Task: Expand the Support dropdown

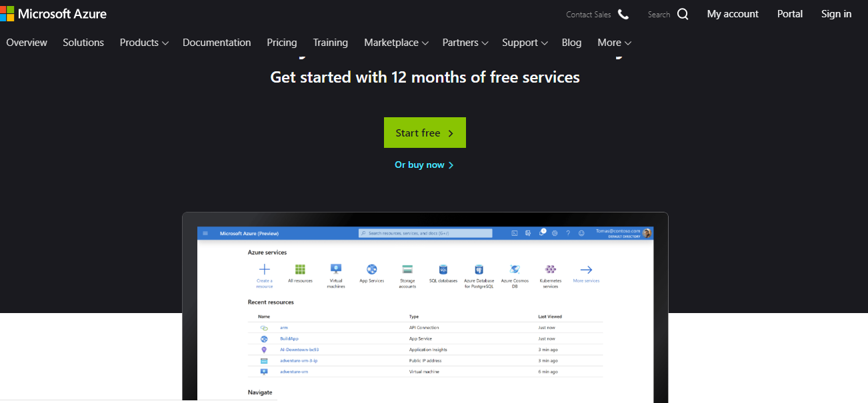Action: (x=525, y=43)
